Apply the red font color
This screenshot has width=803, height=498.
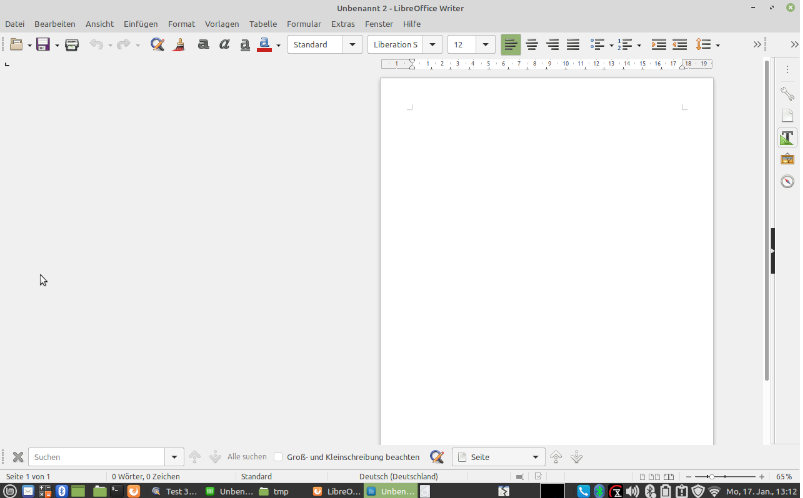click(264, 45)
